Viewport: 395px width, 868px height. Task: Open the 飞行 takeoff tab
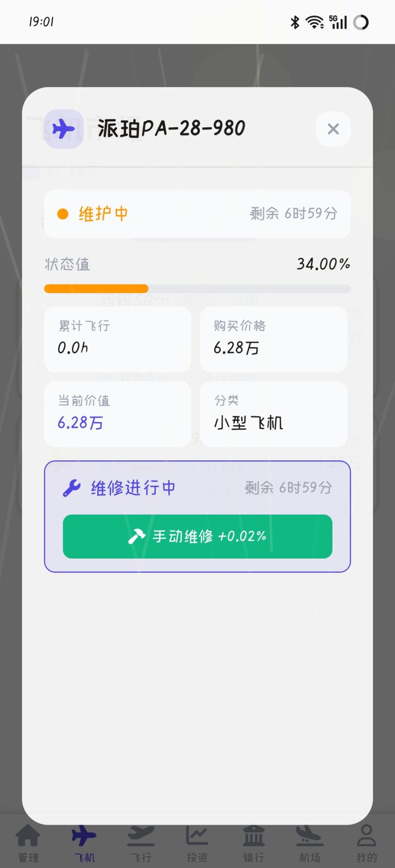[141, 843]
